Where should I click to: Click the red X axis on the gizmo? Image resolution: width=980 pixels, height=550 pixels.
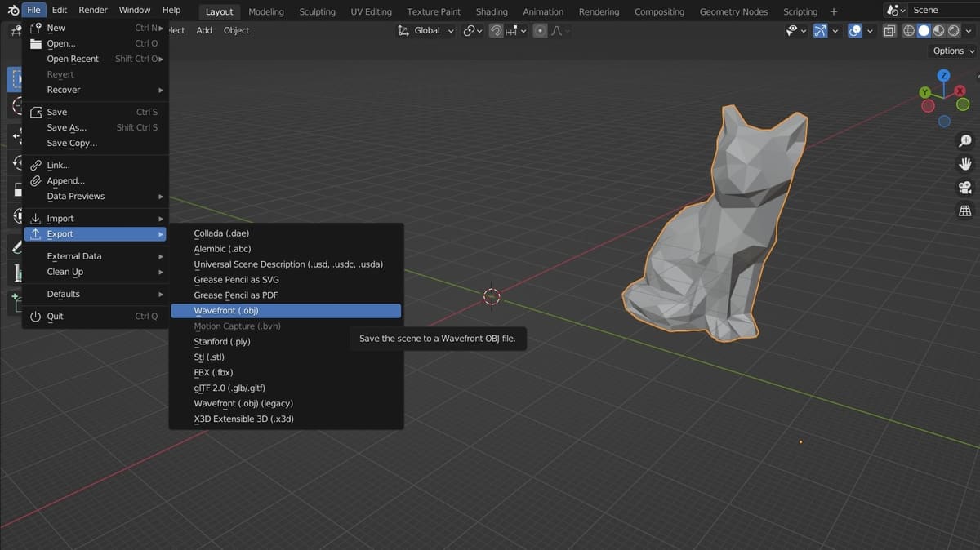click(x=960, y=91)
